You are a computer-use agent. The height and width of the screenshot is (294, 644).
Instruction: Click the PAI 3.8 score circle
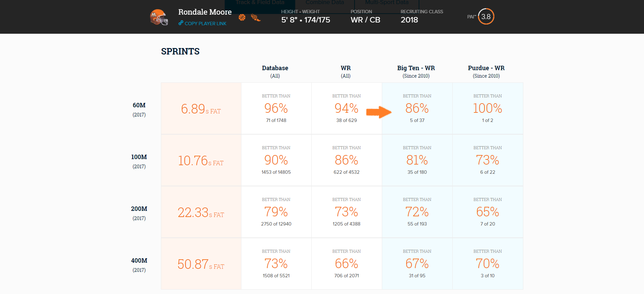click(x=486, y=16)
